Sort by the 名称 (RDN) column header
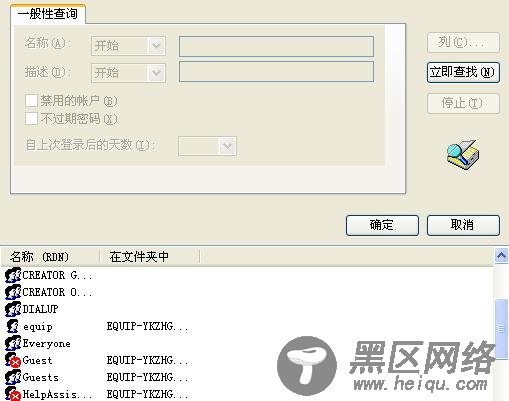The image size is (509, 401). (50, 257)
